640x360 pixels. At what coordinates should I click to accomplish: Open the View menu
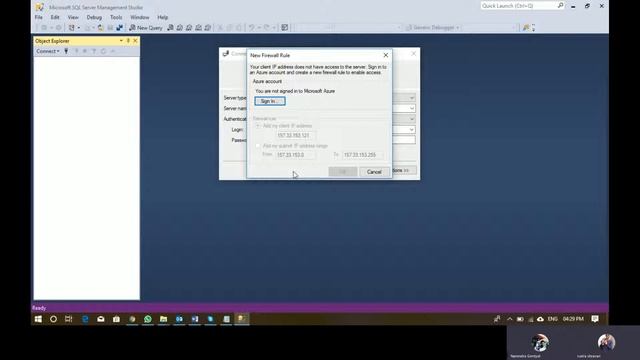[73, 17]
